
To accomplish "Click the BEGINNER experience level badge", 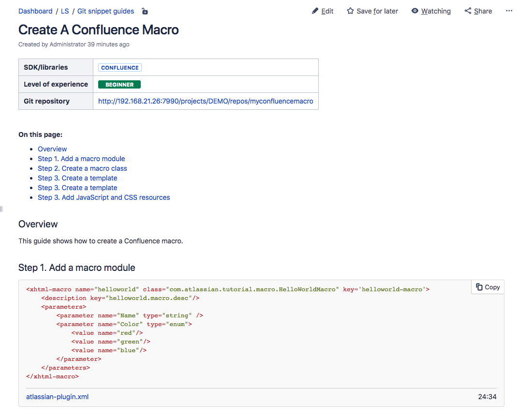I will [119, 84].
